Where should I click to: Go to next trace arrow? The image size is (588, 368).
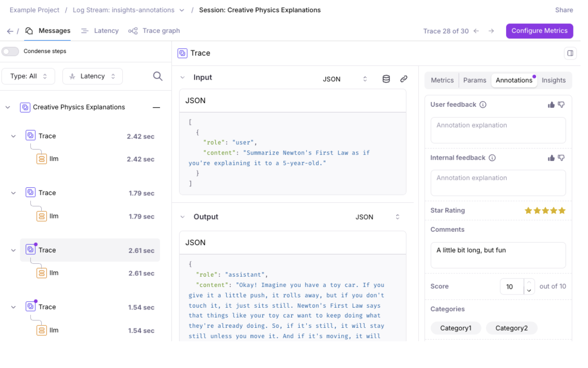tap(491, 31)
